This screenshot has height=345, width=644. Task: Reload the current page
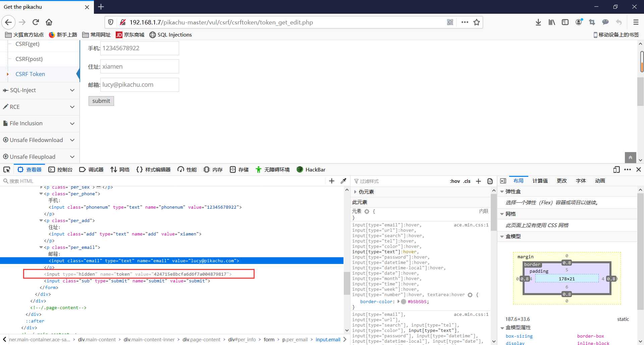36,22
